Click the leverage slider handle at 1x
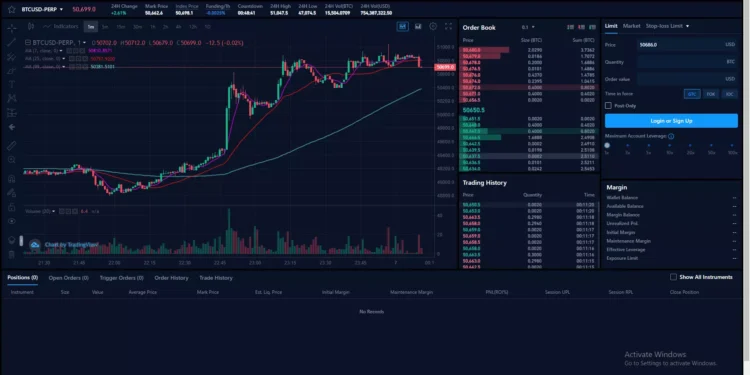The image size is (750, 375). pyautogui.click(x=607, y=145)
